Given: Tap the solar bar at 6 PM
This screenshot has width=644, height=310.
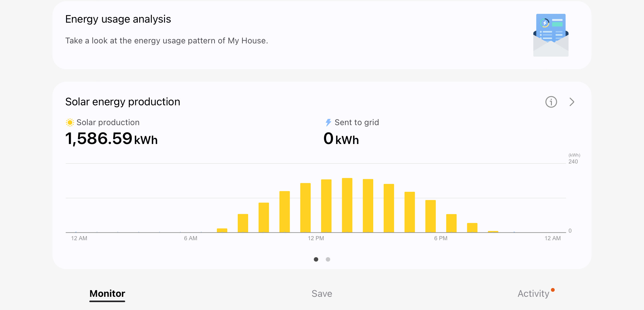Looking at the screenshot, I should [x=451, y=223].
